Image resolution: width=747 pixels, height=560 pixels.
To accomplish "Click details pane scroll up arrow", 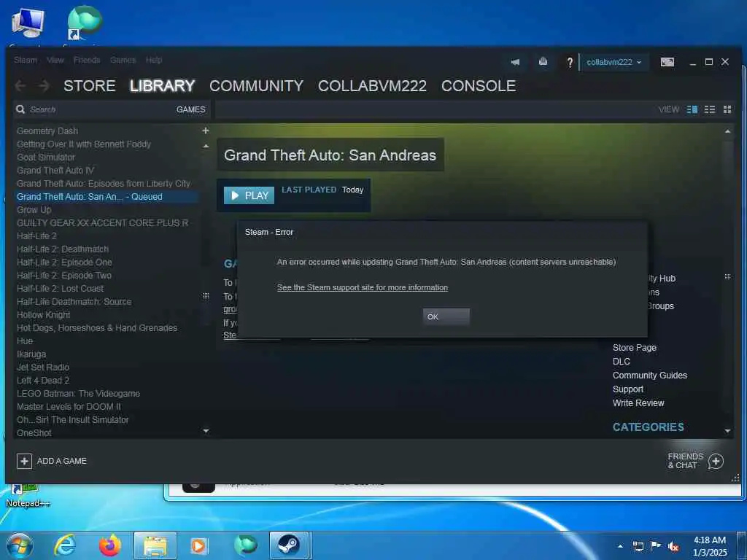I will pos(727,131).
